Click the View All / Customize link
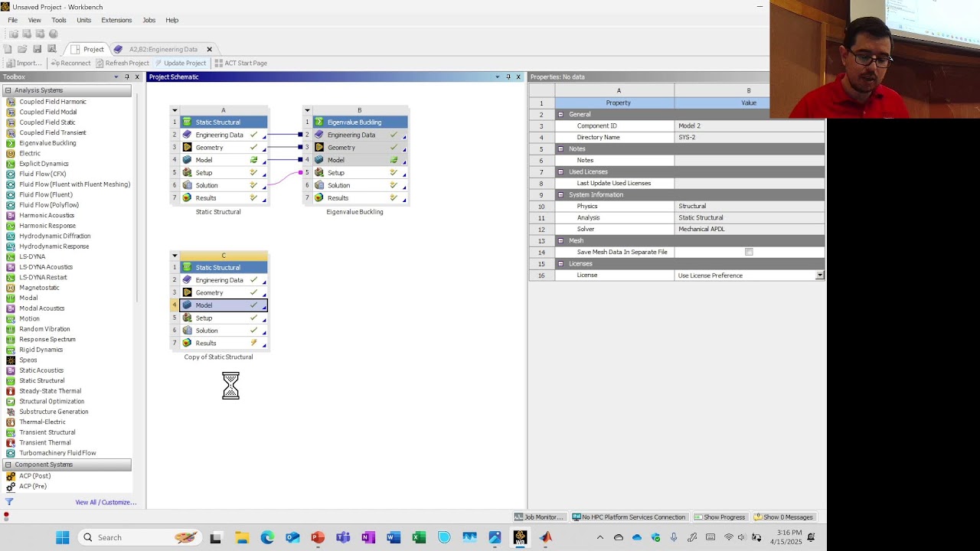The height and width of the screenshot is (551, 980). click(106, 502)
